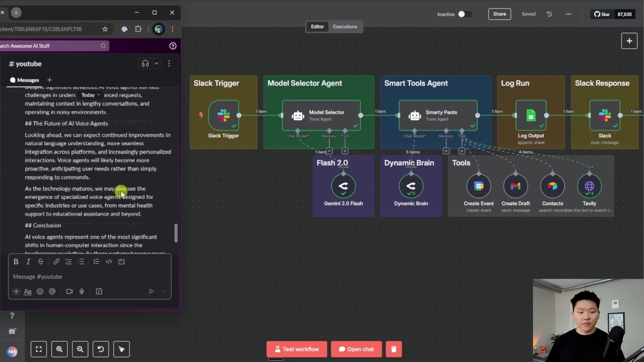The image size is (644, 362).
Task: Record a video clip in Slack
Action: [x=69, y=291]
